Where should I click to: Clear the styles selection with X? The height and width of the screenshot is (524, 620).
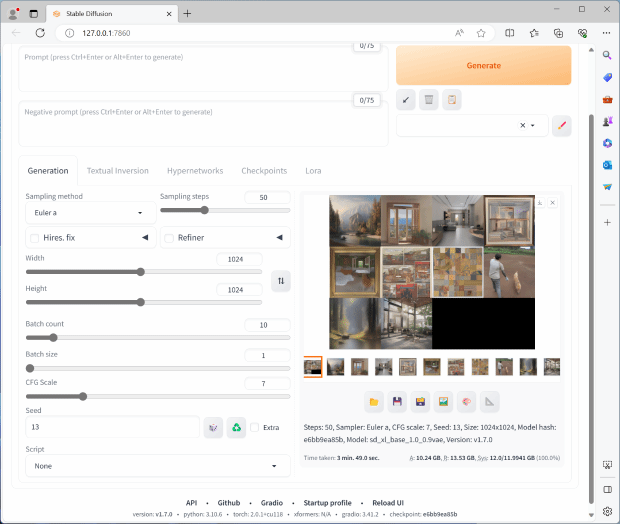click(x=522, y=125)
